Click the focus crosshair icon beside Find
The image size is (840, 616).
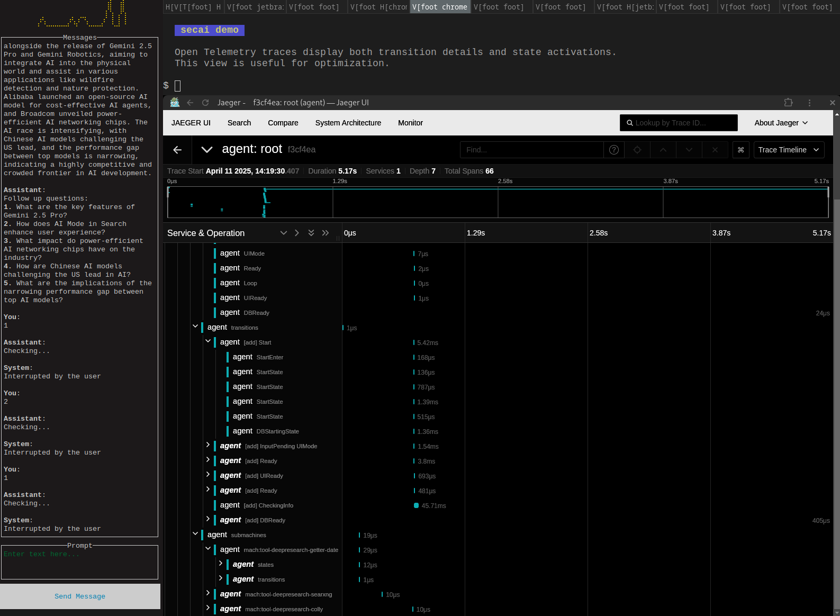(x=637, y=150)
